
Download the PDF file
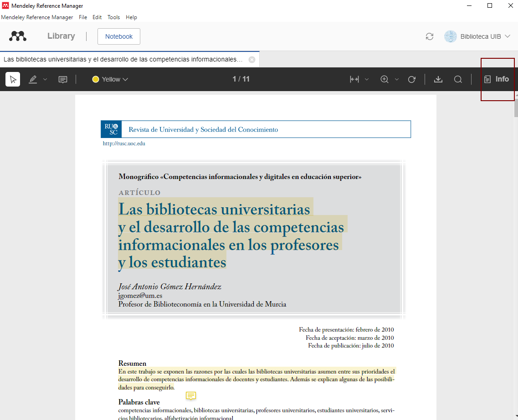click(438, 79)
